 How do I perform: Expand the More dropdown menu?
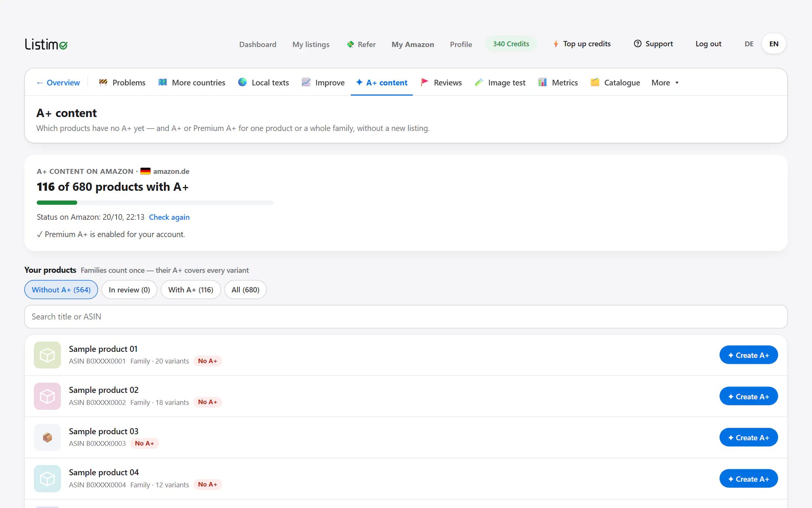(665, 82)
